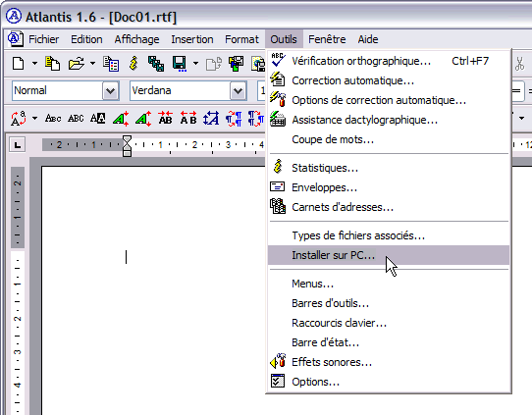This screenshot has height=415, width=532.
Task: Click the cascading windows toolbar icon
Action: click(x=156, y=64)
